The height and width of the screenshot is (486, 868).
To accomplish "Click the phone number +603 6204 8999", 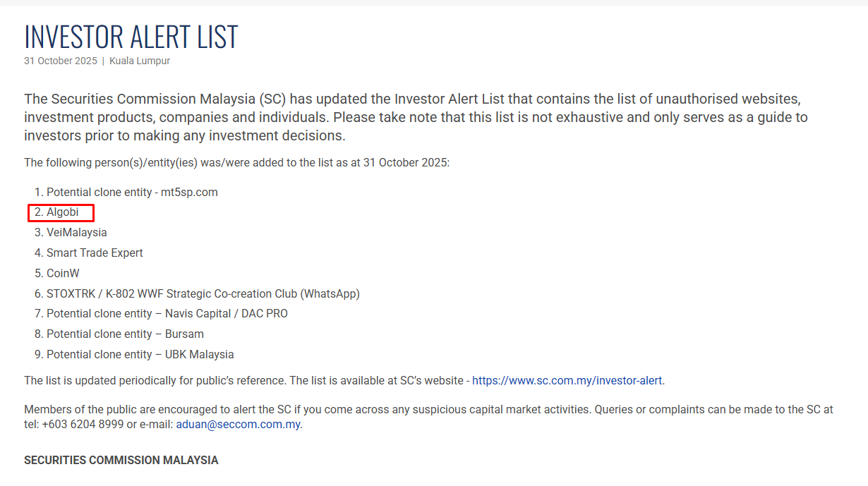I will 83,425.
